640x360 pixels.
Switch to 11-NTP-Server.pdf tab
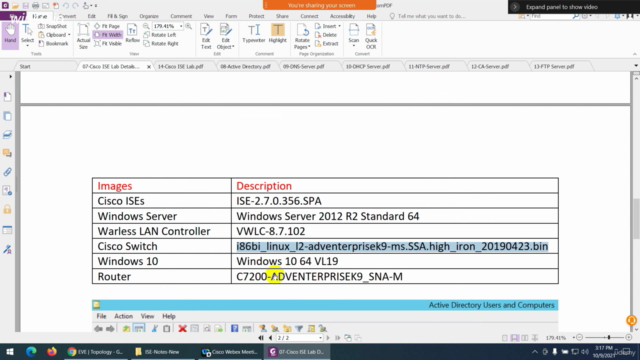coord(429,66)
